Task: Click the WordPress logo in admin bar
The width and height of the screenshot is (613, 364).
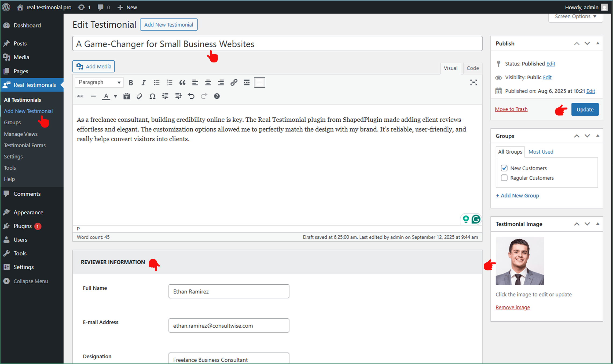Action: point(6,7)
